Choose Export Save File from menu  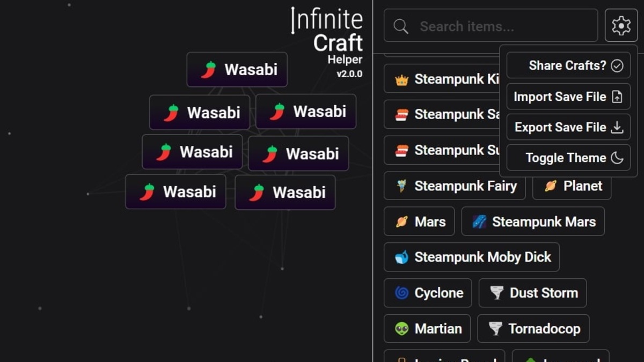(568, 127)
